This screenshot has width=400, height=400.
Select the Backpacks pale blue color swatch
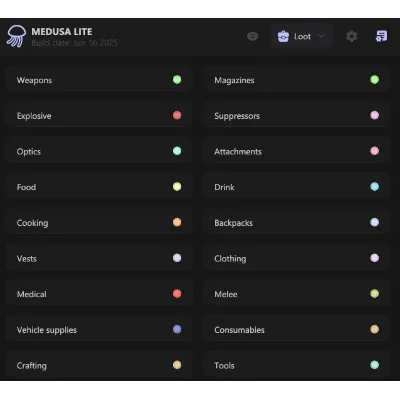click(375, 222)
